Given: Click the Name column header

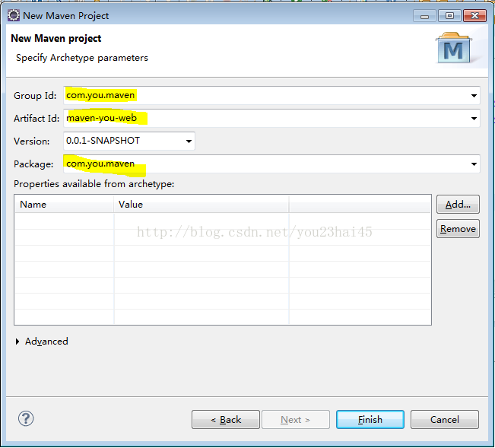Looking at the screenshot, I should (x=65, y=205).
